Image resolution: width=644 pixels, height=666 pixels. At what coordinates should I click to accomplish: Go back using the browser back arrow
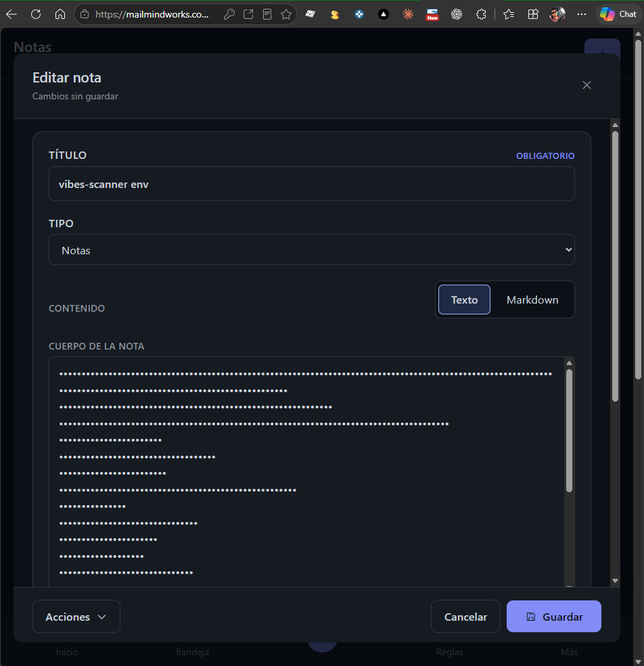pyautogui.click(x=11, y=14)
